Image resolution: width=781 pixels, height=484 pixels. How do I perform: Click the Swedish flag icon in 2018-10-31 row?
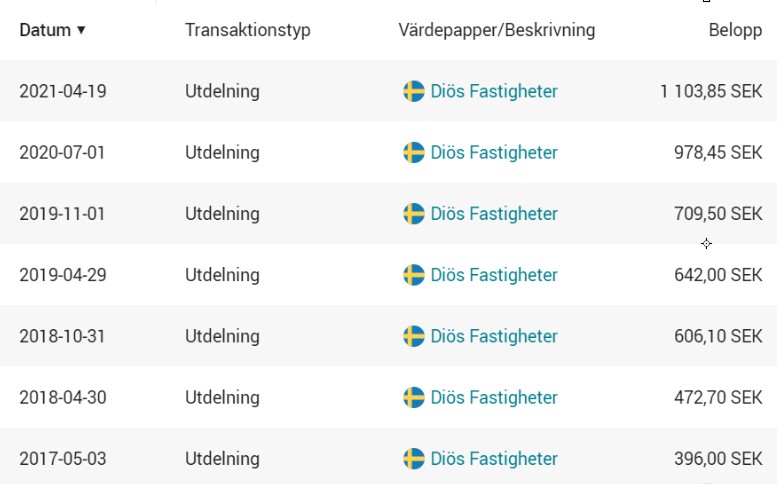413,336
